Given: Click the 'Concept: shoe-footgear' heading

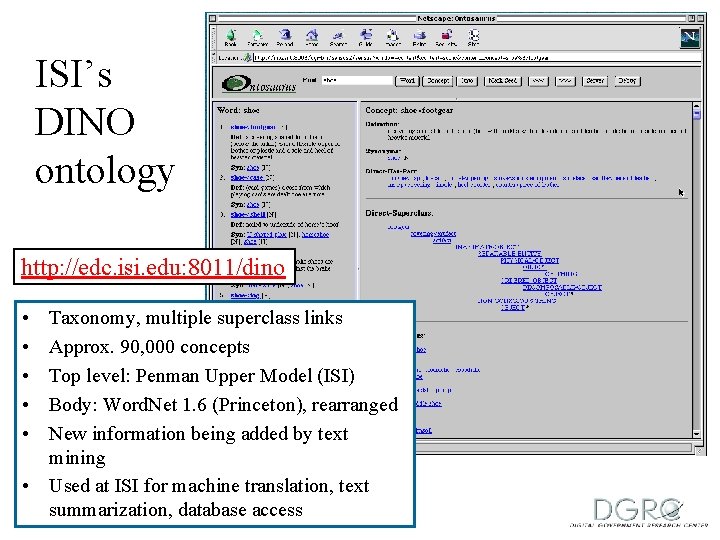Looking at the screenshot, I should (x=409, y=110).
